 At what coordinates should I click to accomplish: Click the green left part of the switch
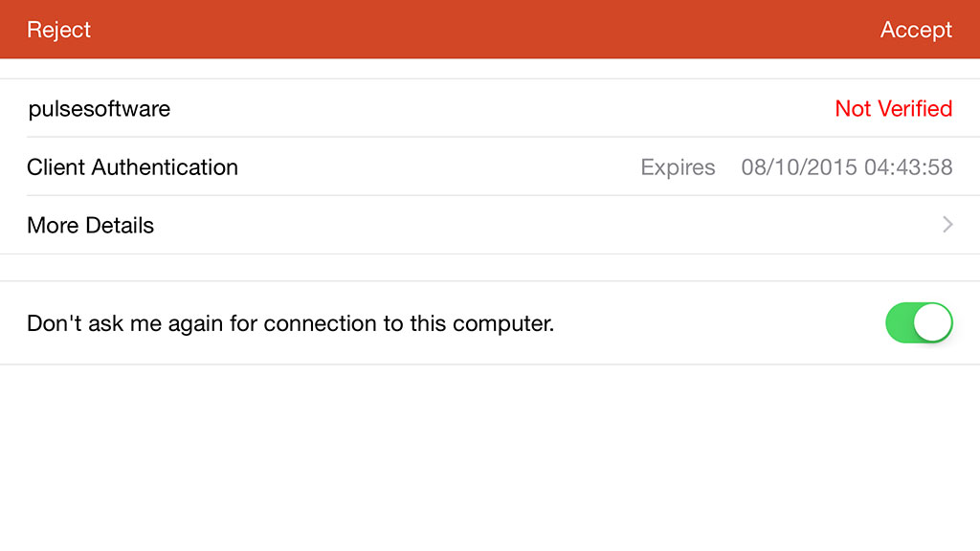[x=902, y=323]
